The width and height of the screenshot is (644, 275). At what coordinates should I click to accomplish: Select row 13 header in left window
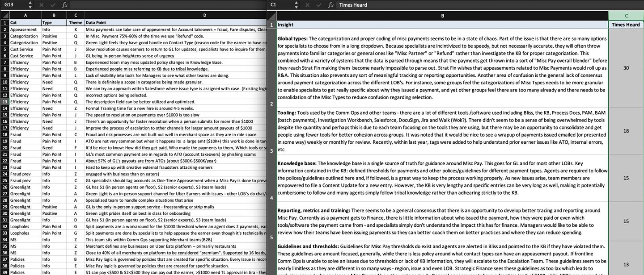pyautogui.click(x=4, y=101)
